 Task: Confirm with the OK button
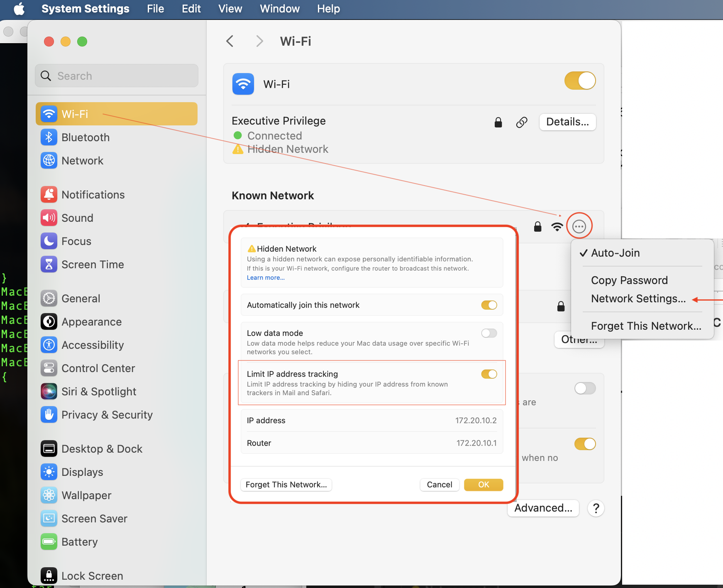point(484,485)
